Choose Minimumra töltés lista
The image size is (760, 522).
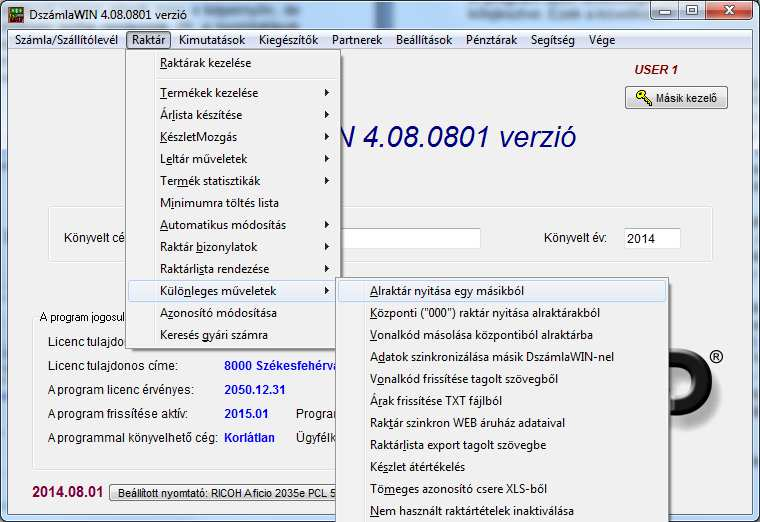(233, 203)
